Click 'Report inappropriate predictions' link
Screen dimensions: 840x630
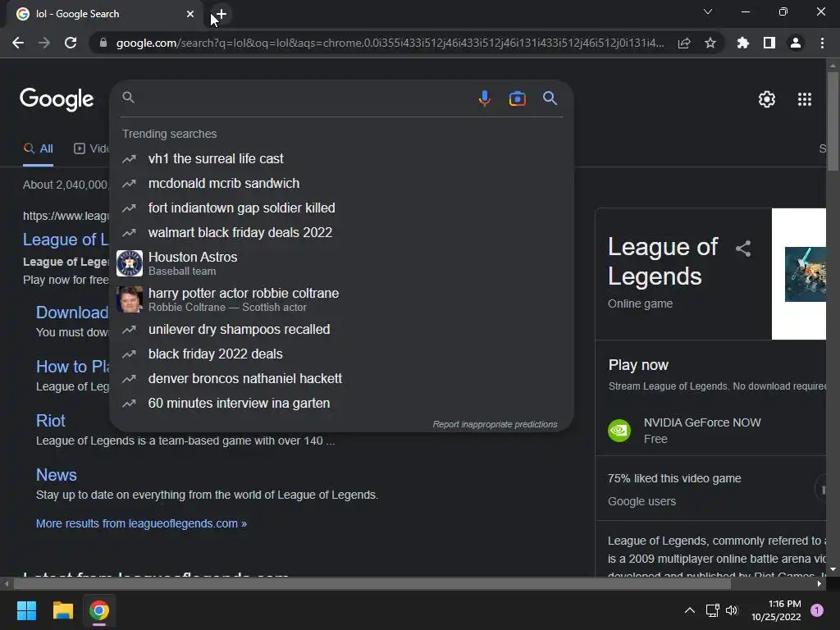tap(495, 424)
